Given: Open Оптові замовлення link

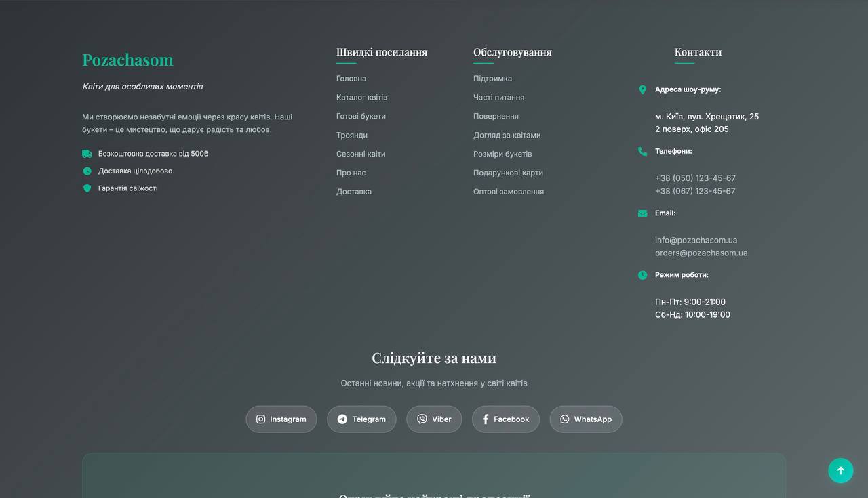Looking at the screenshot, I should coord(509,192).
